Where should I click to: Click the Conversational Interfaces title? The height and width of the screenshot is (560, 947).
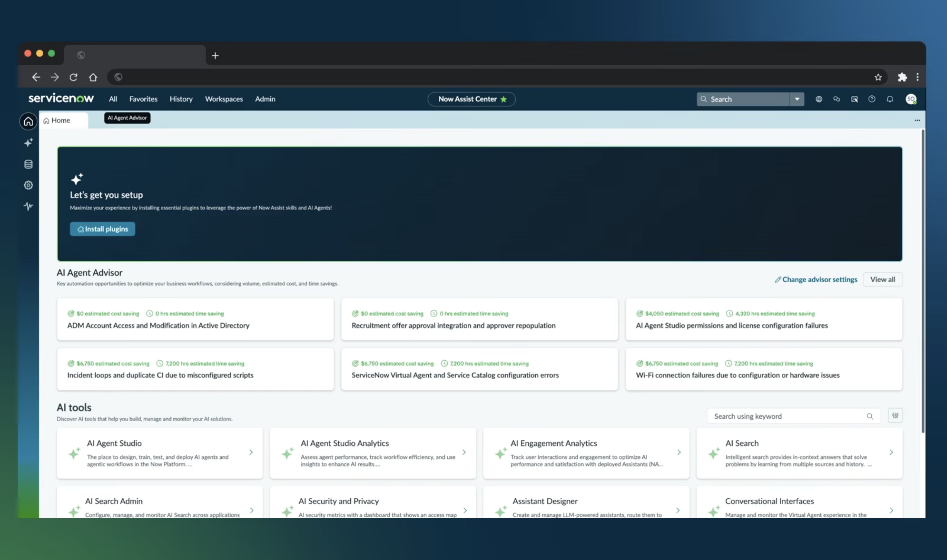click(x=769, y=501)
